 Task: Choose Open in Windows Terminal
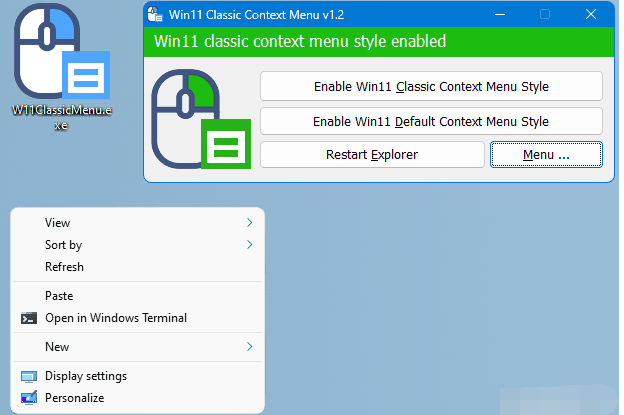pos(138,318)
